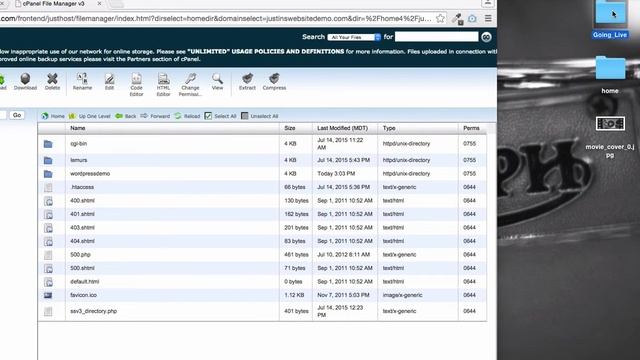The height and width of the screenshot is (360, 640).
Task: Go to Home in navigation bar
Action: 53,116
